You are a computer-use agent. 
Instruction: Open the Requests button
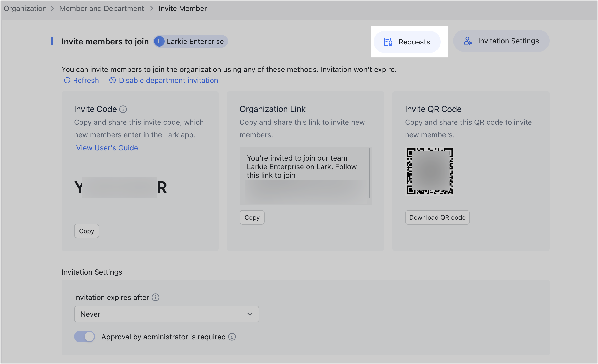407,42
